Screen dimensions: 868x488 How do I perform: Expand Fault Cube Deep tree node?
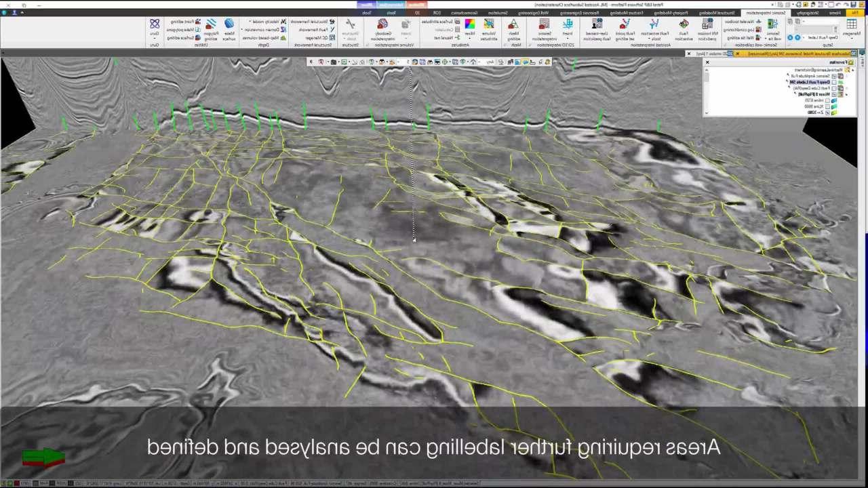846,88
